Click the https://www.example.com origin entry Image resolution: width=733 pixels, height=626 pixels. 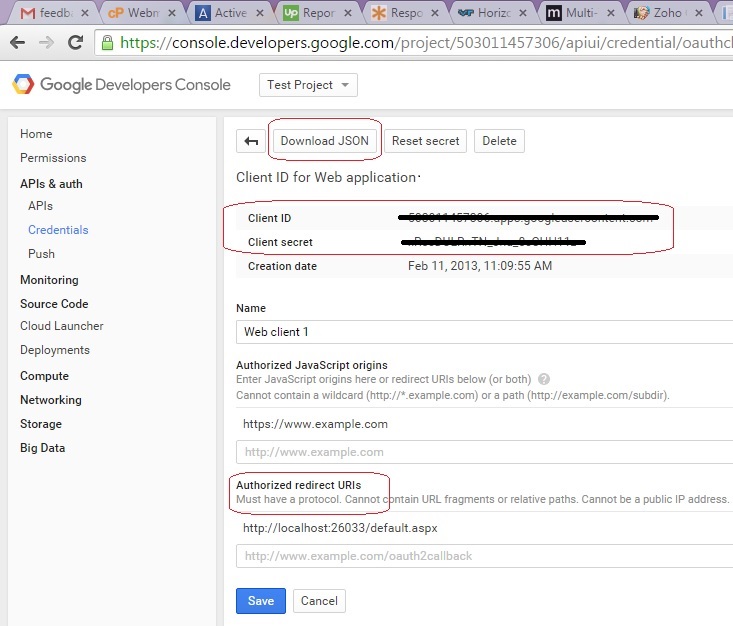point(316,424)
